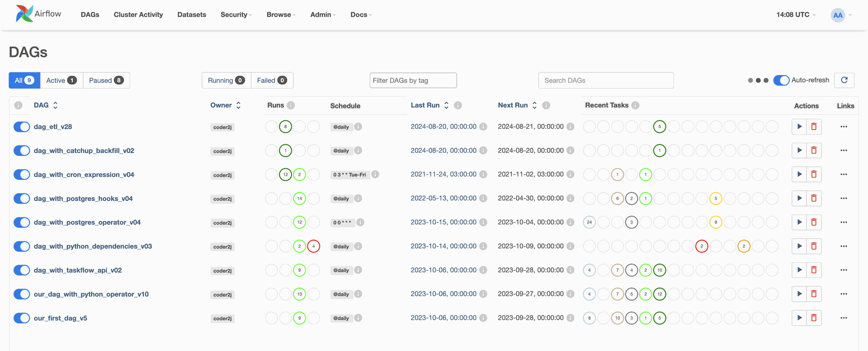Open the DAGs nav item
This screenshot has height=351, width=868.
90,14
